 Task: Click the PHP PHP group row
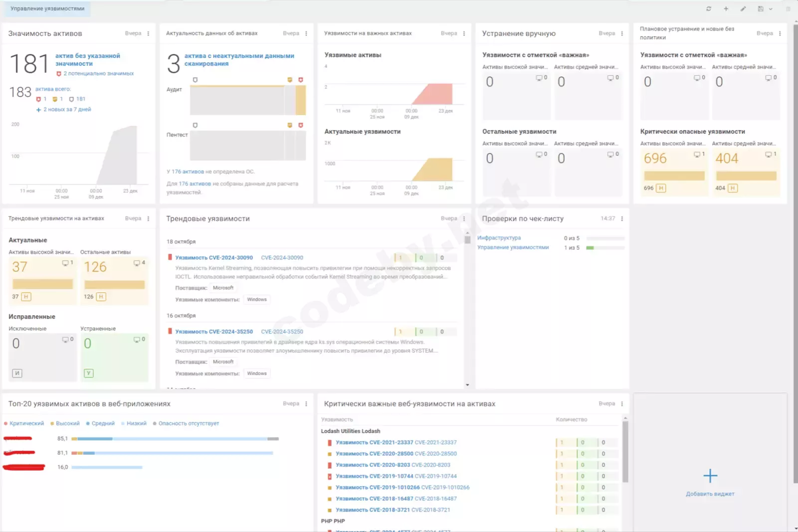[333, 521]
